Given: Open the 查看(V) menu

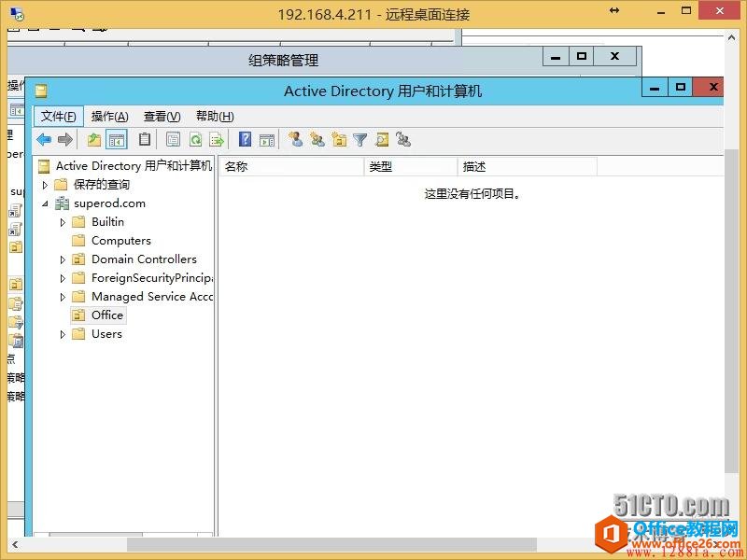Looking at the screenshot, I should 162,116.
